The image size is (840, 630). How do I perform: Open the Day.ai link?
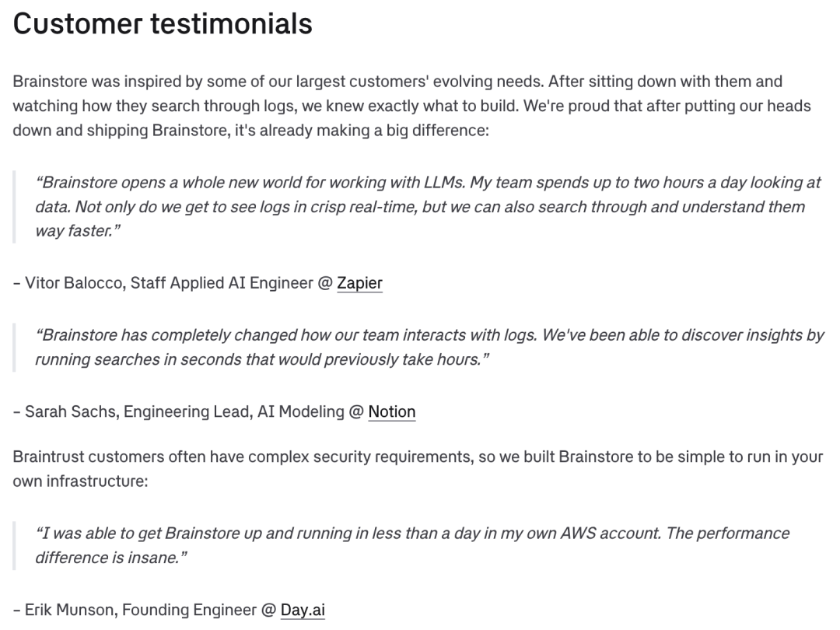(x=303, y=610)
